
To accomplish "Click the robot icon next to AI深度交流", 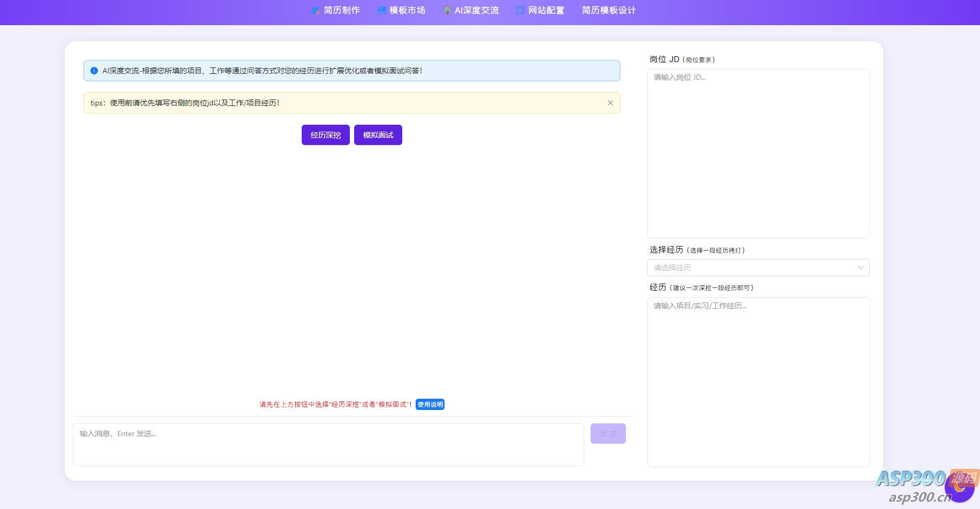I will (x=447, y=10).
